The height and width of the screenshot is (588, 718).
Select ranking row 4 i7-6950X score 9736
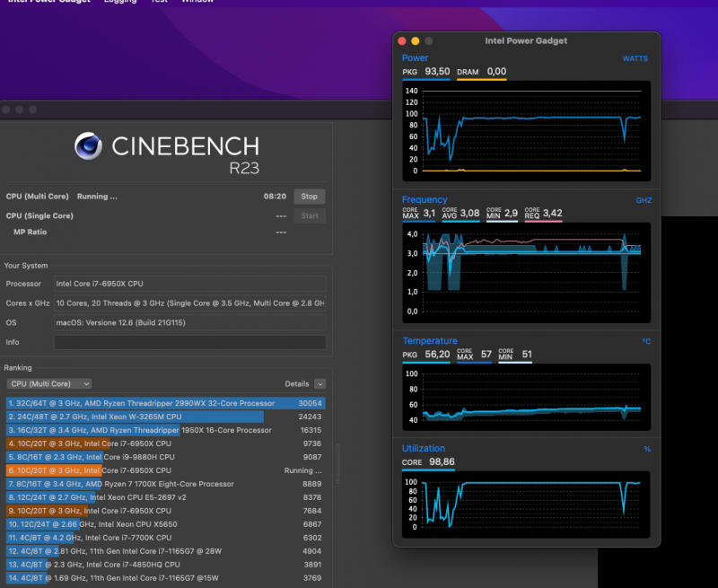166,443
